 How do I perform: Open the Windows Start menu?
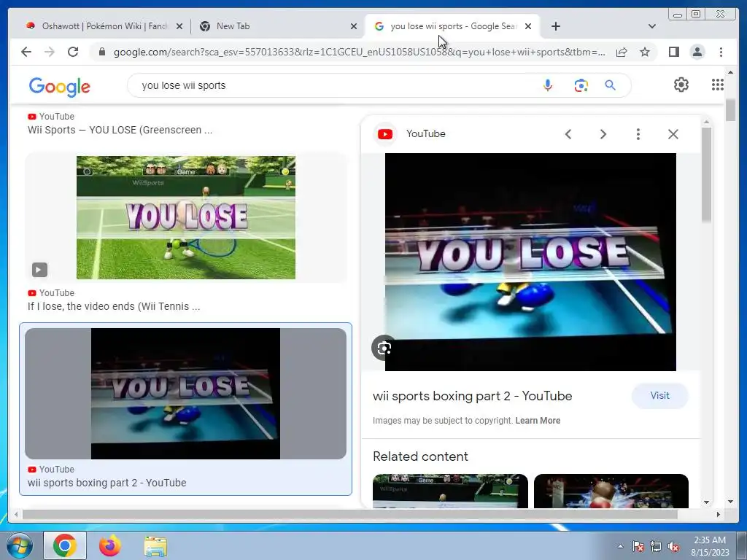[x=19, y=545]
